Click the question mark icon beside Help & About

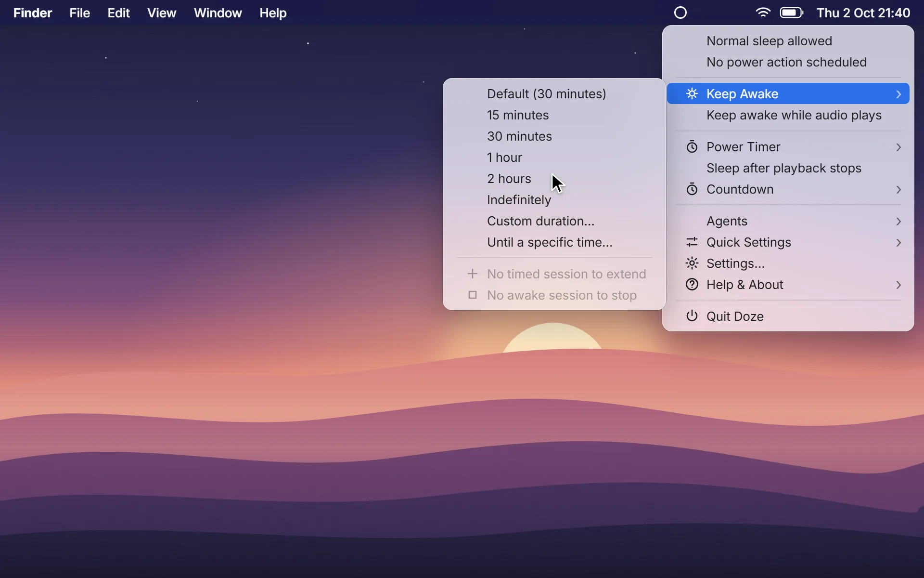click(692, 284)
